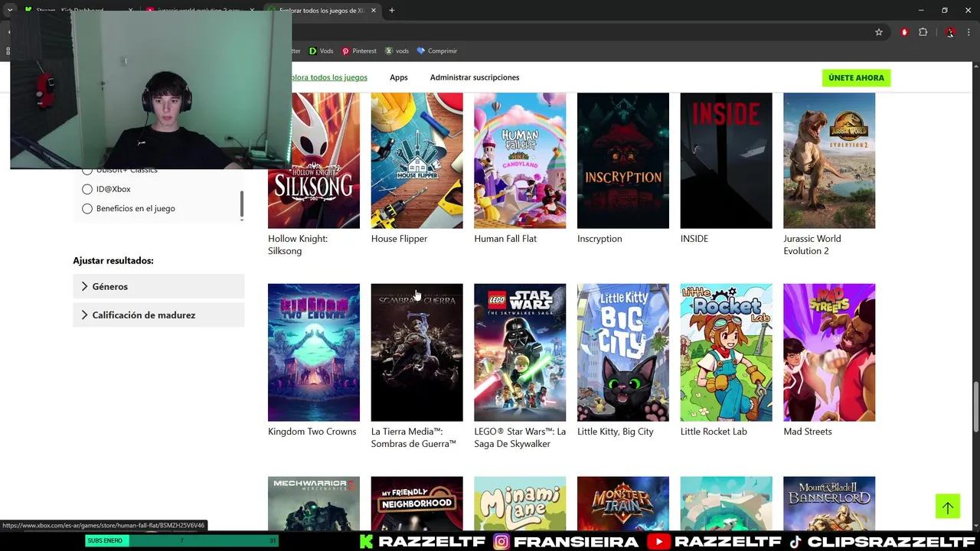Open the Sombras de Guerra cover art
Image resolution: width=980 pixels, height=551 pixels.
tap(416, 352)
